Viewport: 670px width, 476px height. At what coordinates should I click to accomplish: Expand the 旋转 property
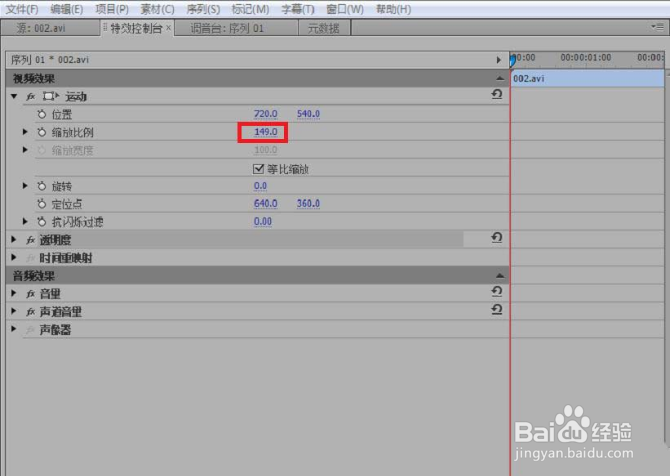pyautogui.click(x=25, y=186)
